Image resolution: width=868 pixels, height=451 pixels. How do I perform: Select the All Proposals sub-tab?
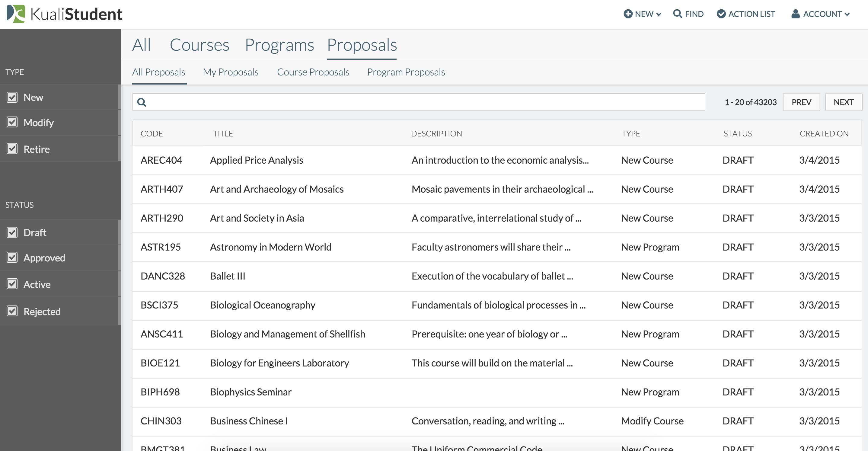tap(159, 72)
